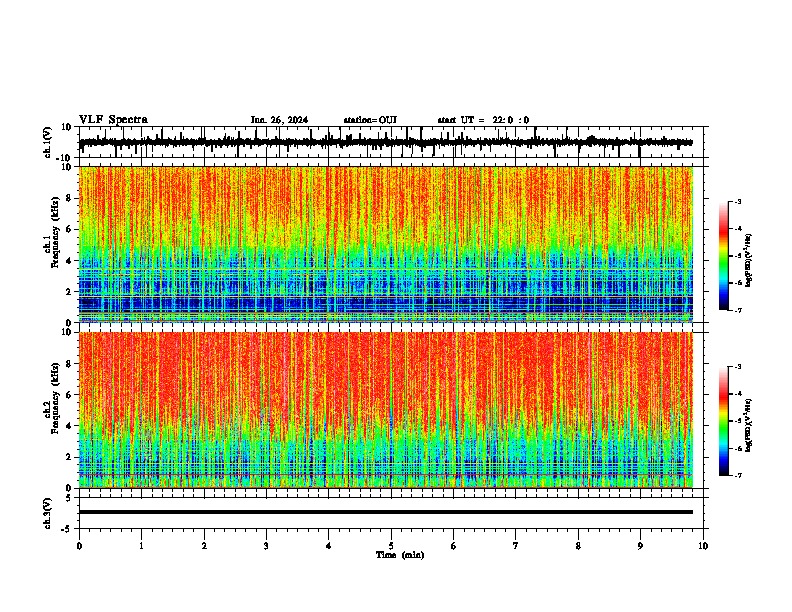Click the log(PSD) label beside the ch.2 colorbar
The image size is (792, 612).
click(749, 426)
